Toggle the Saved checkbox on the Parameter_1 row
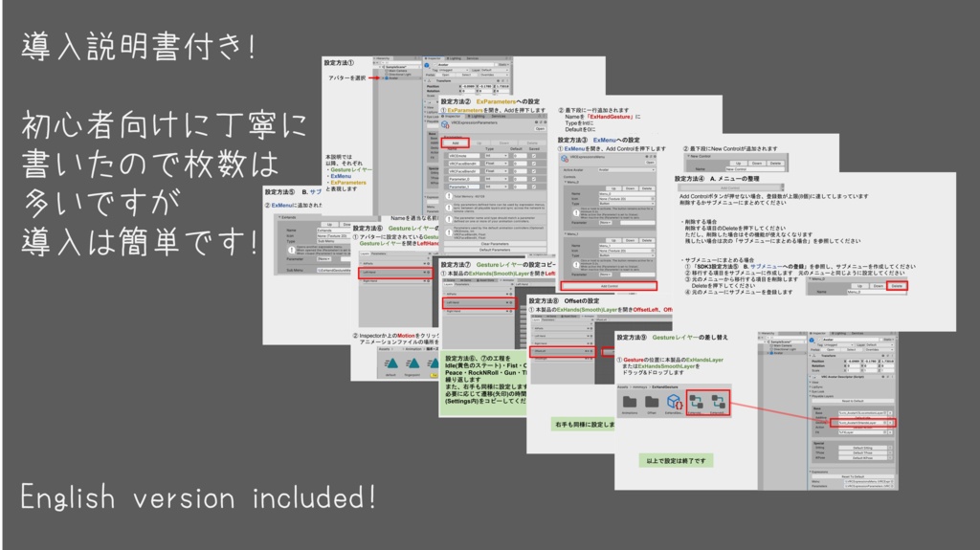The width and height of the screenshot is (980, 550). coord(534,187)
